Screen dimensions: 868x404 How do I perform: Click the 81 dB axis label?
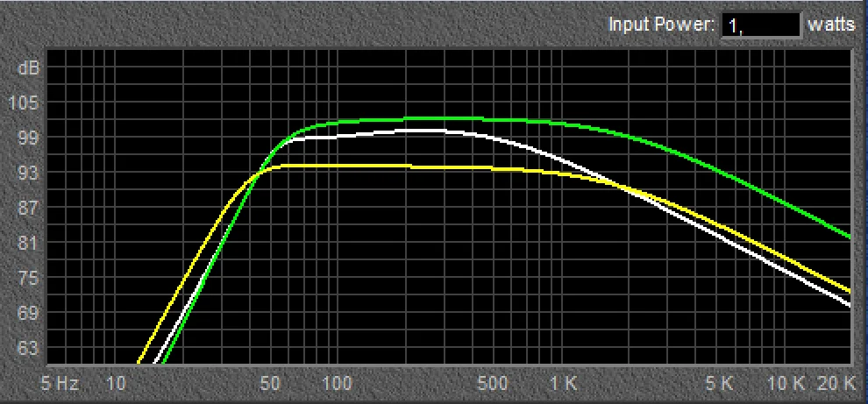pos(27,243)
